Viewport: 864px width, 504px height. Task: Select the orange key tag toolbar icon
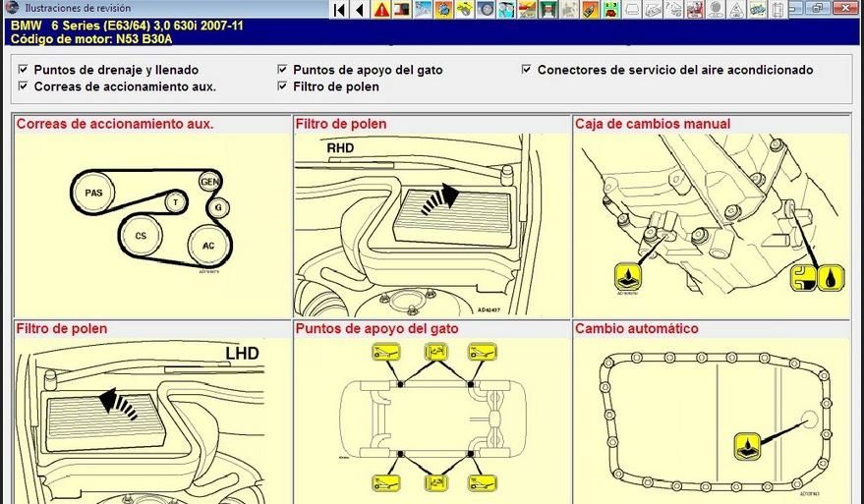[590, 10]
